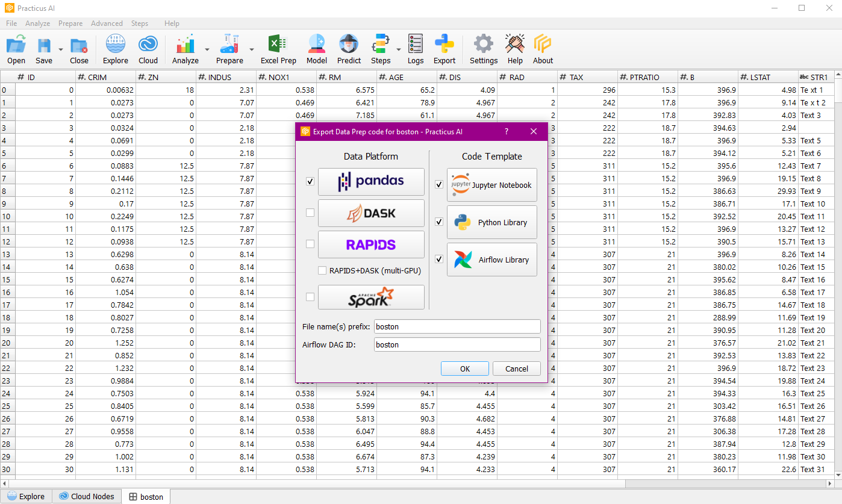The height and width of the screenshot is (504, 842).
Task: Open the Cloud toolbar icon
Action: click(148, 49)
